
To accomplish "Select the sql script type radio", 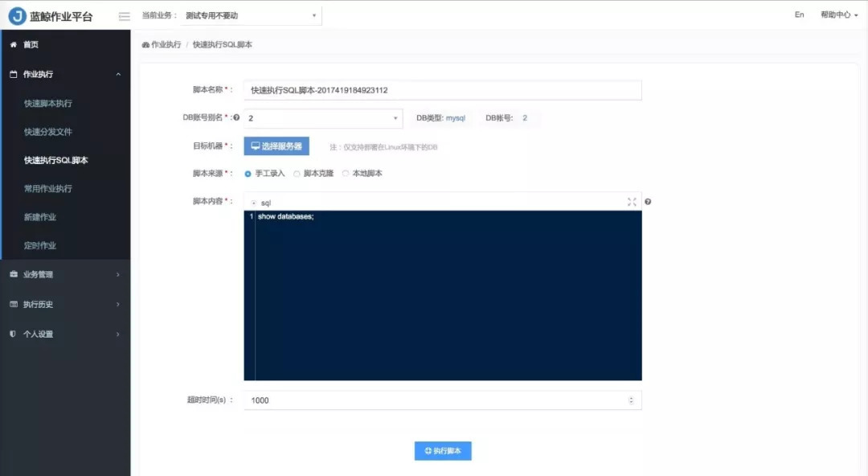I will (253, 203).
